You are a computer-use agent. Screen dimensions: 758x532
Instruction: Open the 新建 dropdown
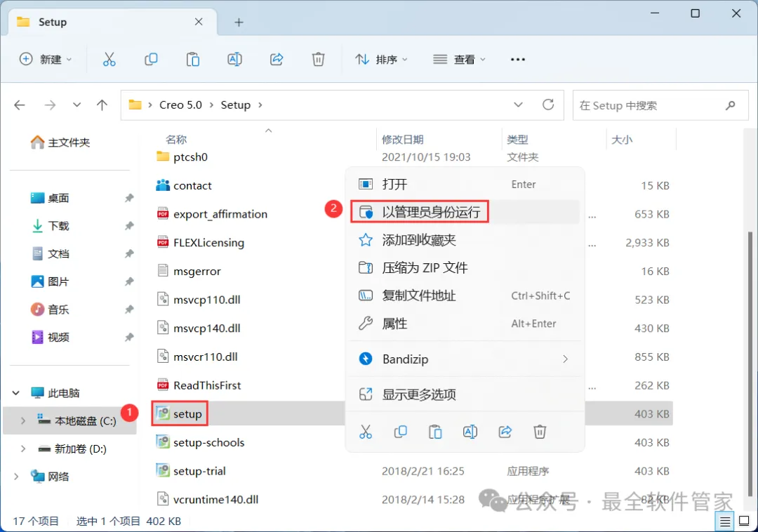pyautogui.click(x=46, y=60)
